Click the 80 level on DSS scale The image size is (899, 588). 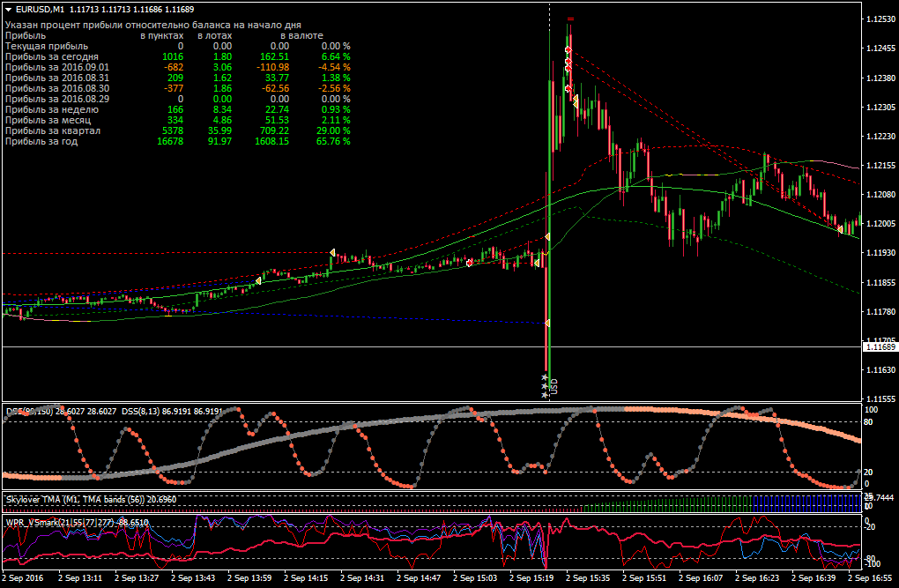pyautogui.click(x=868, y=422)
